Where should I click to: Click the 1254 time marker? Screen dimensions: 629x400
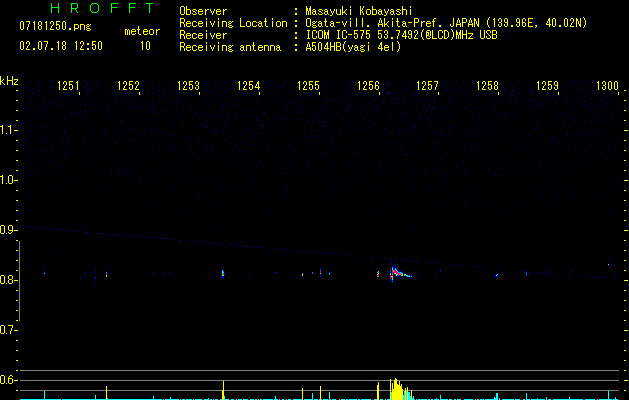pyautogui.click(x=248, y=86)
